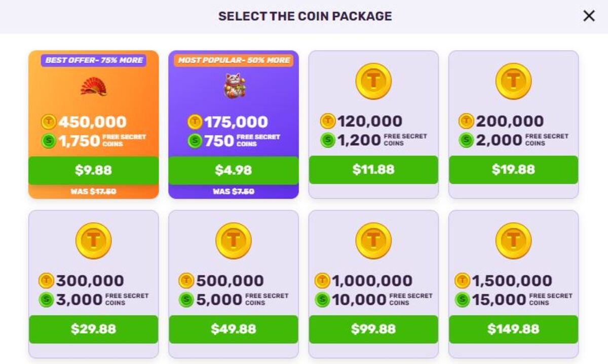Click the large gold coin above 120,000
608x364 pixels.
[373, 81]
